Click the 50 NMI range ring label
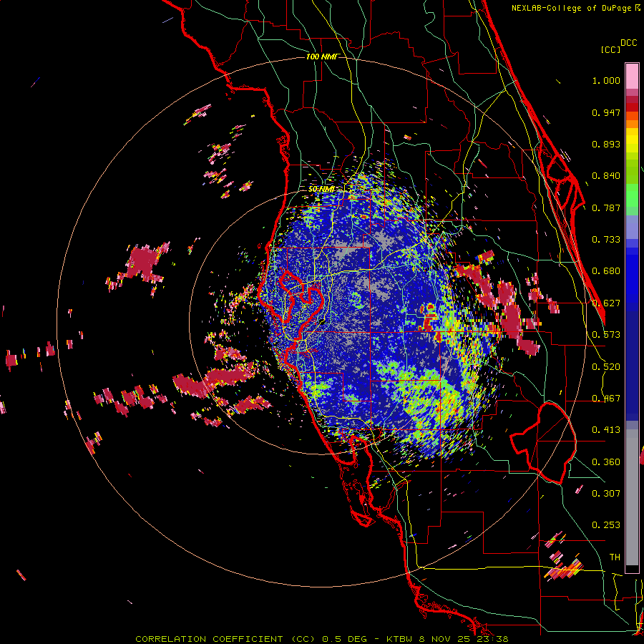The image size is (644, 644). (x=321, y=189)
